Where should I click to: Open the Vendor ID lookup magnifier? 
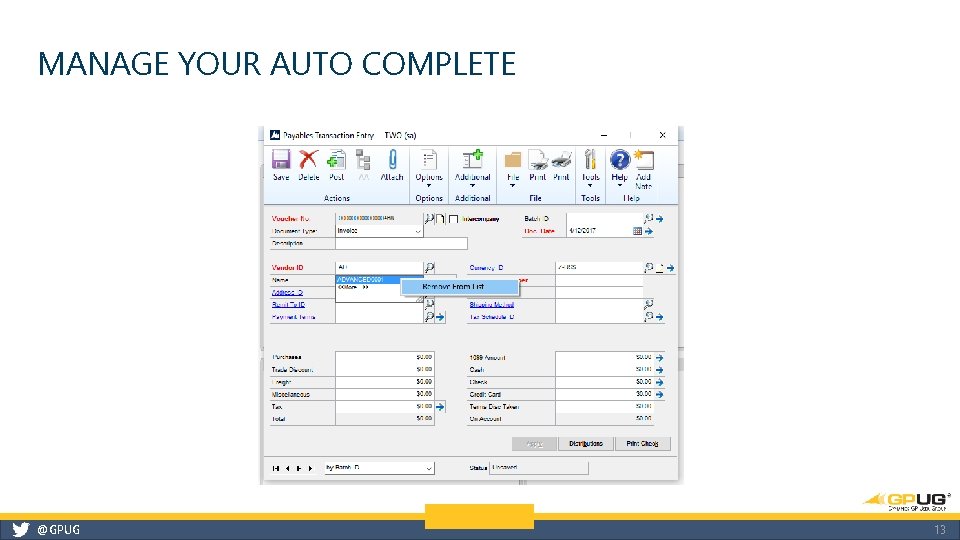click(430, 268)
